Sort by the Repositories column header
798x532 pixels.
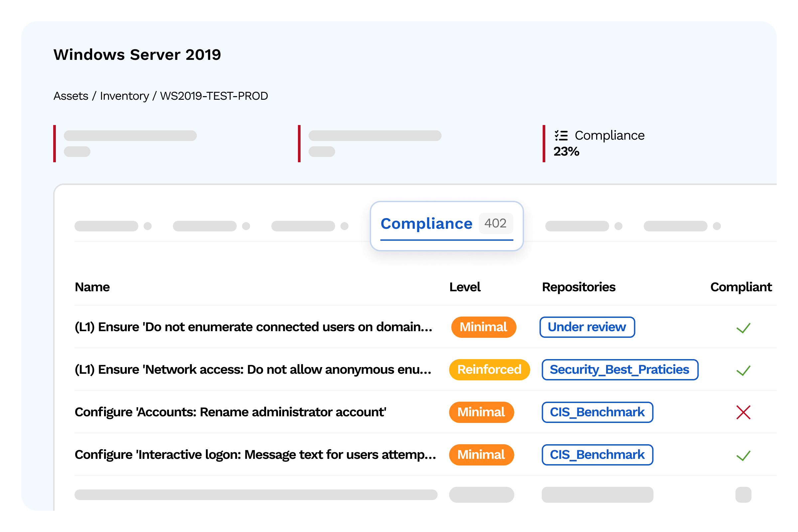click(579, 287)
